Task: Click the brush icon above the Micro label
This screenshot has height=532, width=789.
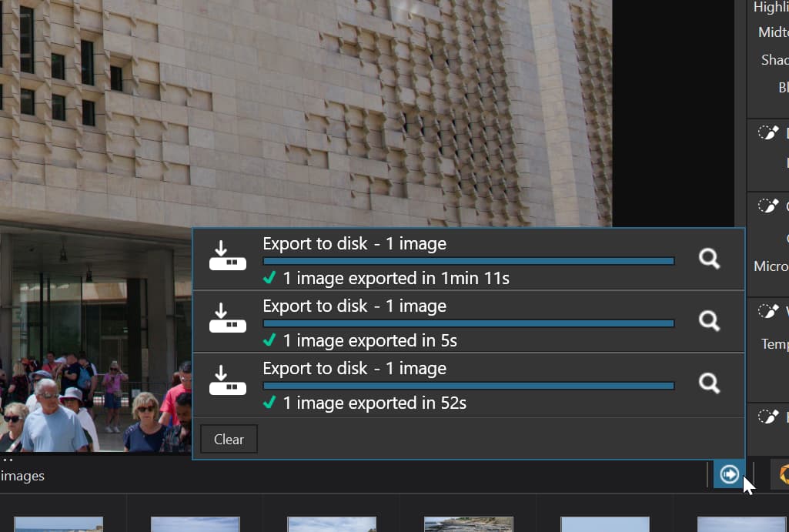Action: click(x=768, y=206)
